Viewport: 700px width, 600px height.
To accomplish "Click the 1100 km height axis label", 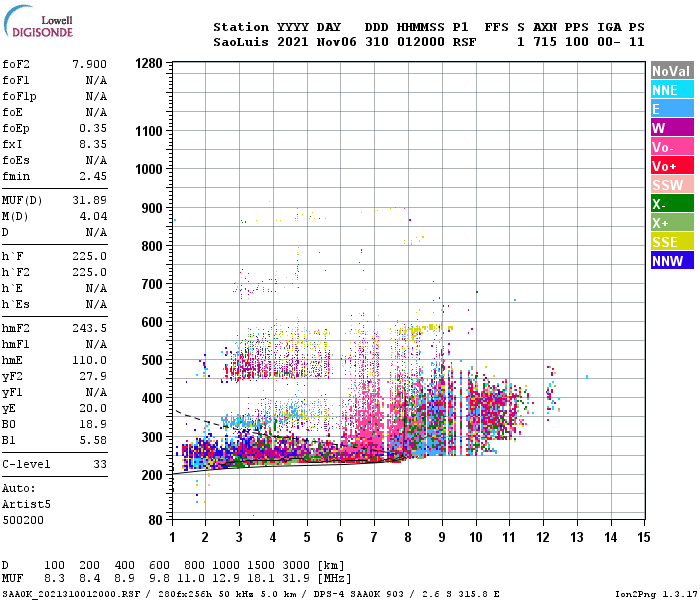I will [149, 131].
